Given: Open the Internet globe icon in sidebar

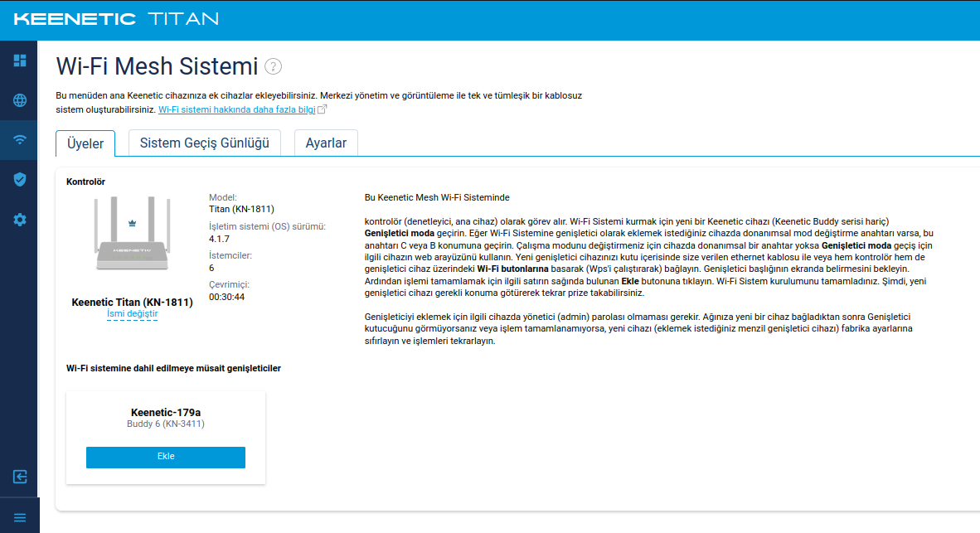Looking at the screenshot, I should click(20, 100).
